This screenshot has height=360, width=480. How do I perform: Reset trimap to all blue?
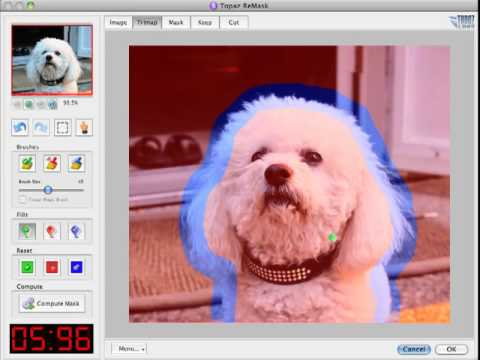click(76, 267)
